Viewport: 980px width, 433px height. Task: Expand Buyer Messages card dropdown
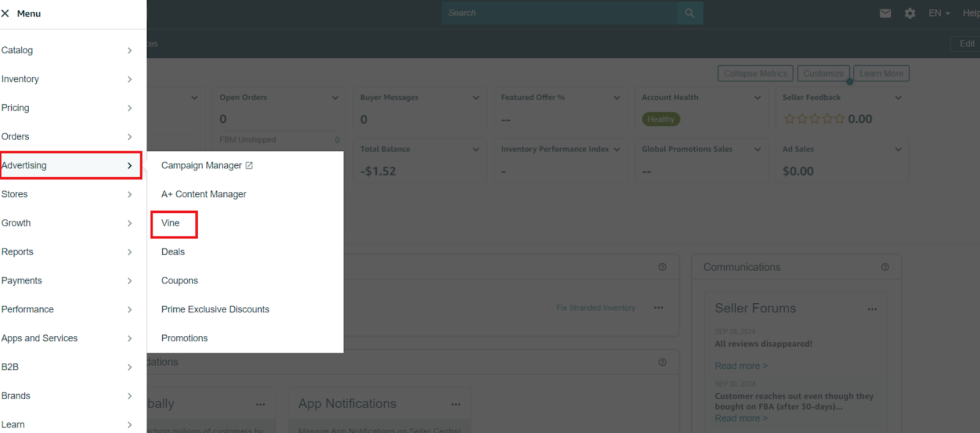[x=476, y=97]
